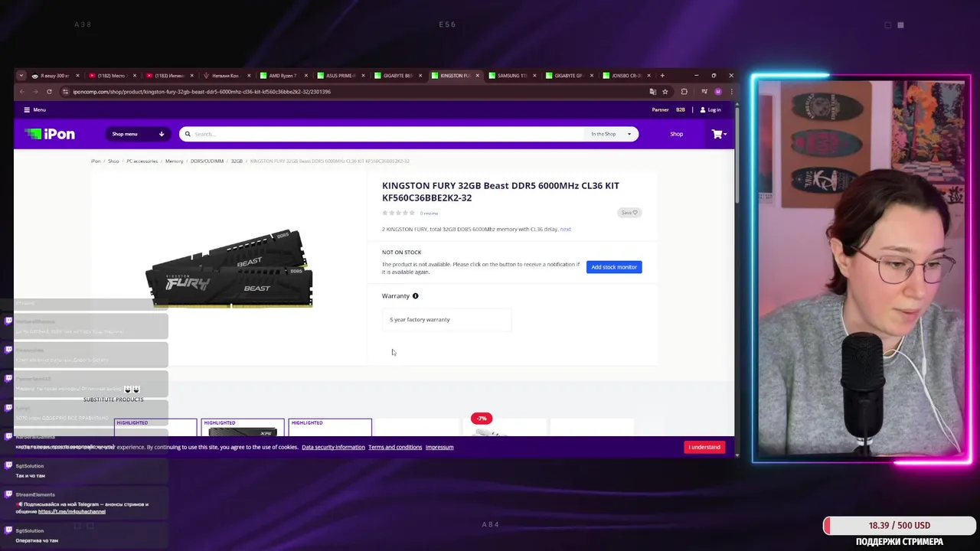Click the Log in user icon

703,109
